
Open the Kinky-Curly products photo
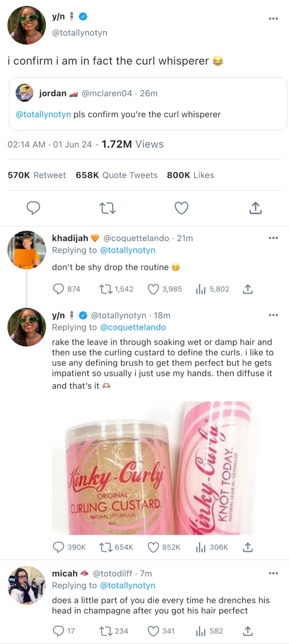[x=152, y=468]
